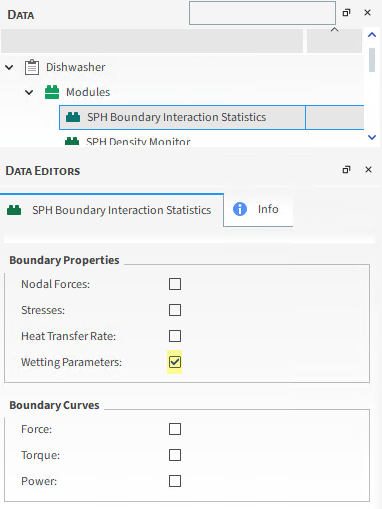Viewport: 382px width, 509px height.
Task: Click the SPH Boundary Interaction Statistics tree icon
Action: click(73, 117)
